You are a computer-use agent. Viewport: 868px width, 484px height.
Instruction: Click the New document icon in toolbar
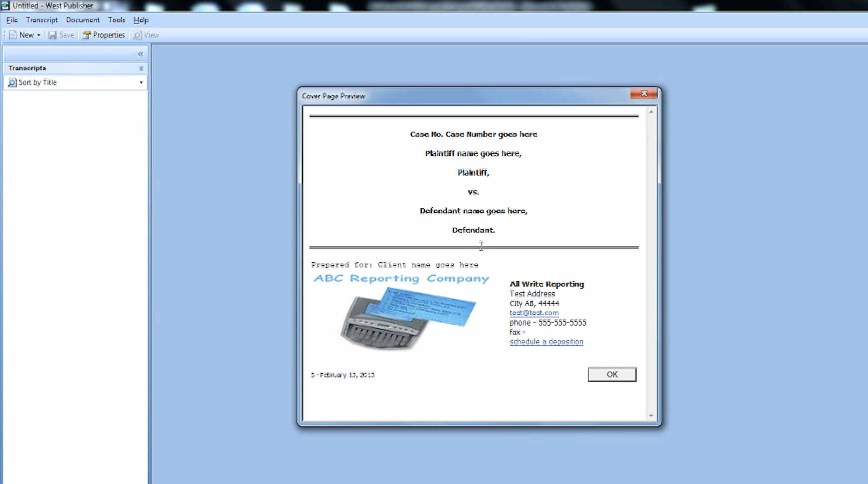click(x=13, y=35)
